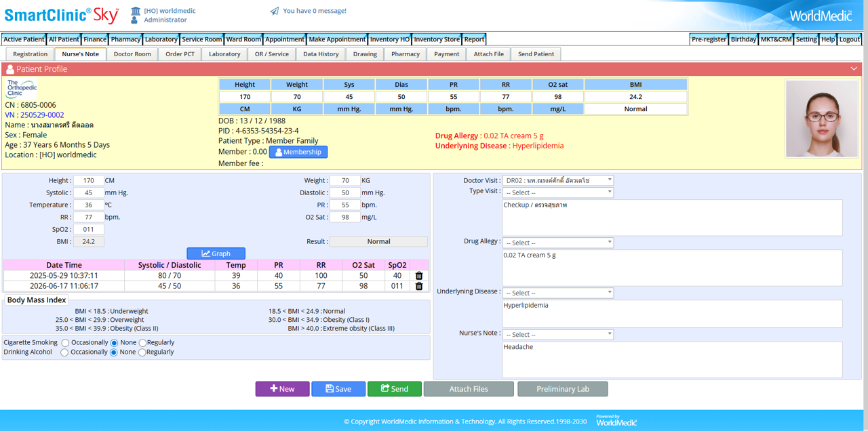Delete the 2025-05-29 10:37:11 vitals row
Image resolution: width=868 pixels, height=431 pixels.
419,276
